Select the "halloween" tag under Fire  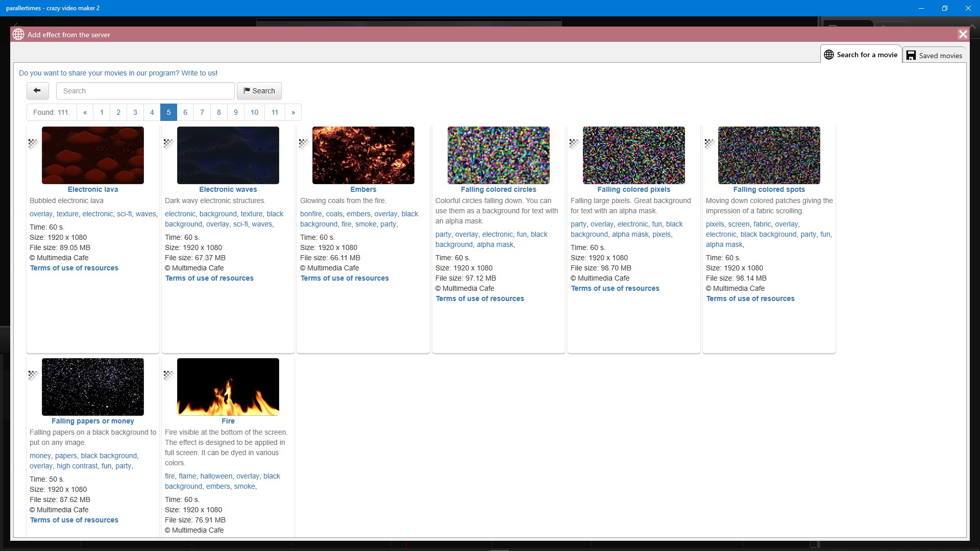point(215,476)
